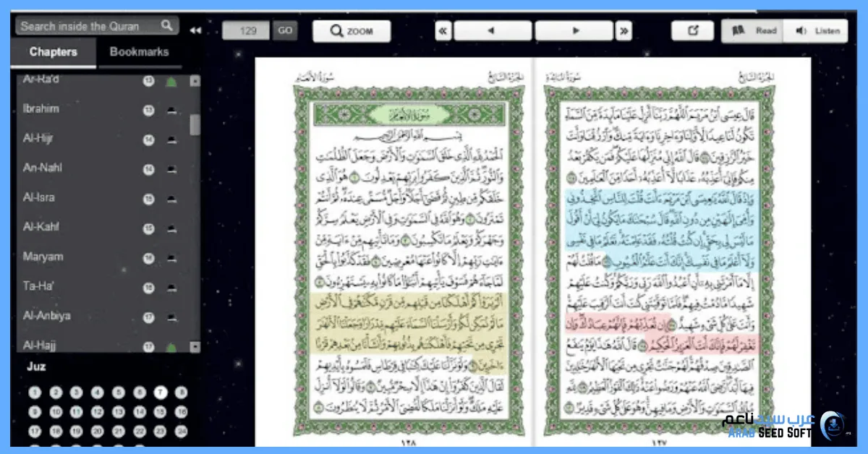Click the Ibrahim revelation place icon

coord(171,111)
